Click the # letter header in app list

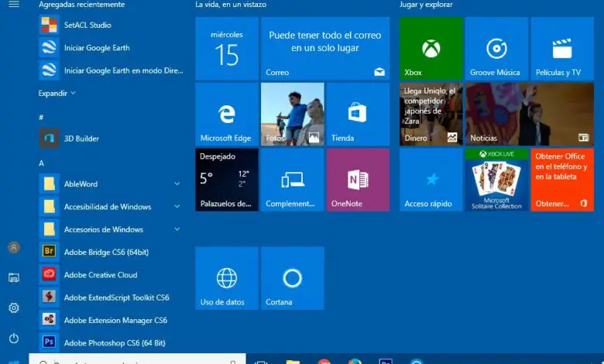coord(41,117)
